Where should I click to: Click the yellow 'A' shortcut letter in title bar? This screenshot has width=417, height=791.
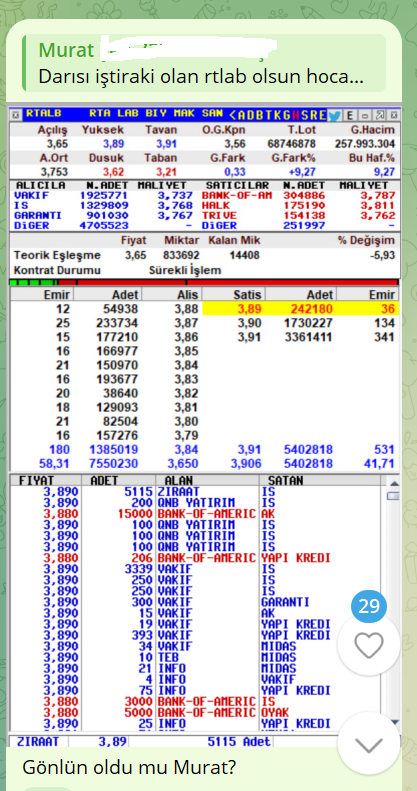243,115
